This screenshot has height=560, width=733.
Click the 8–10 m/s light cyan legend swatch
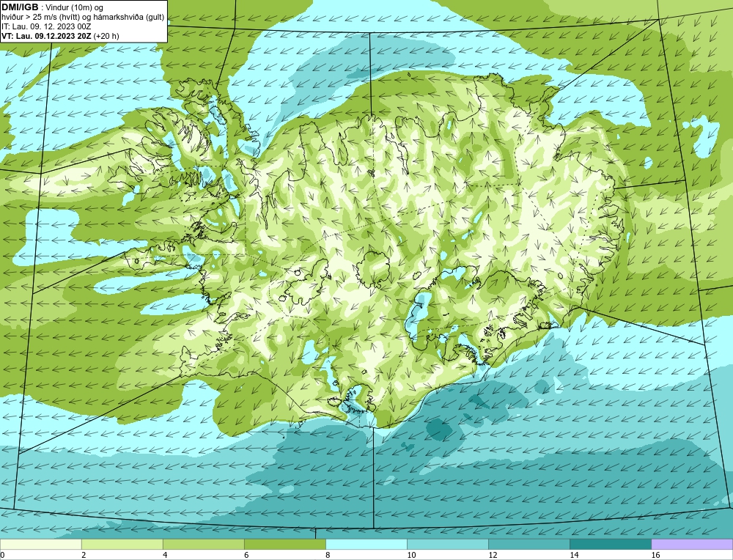366,544
